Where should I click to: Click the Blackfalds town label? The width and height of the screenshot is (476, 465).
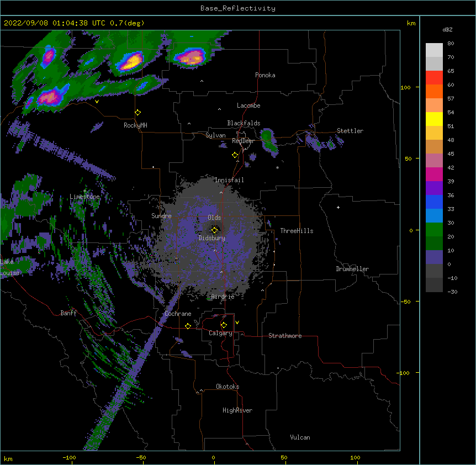click(244, 123)
